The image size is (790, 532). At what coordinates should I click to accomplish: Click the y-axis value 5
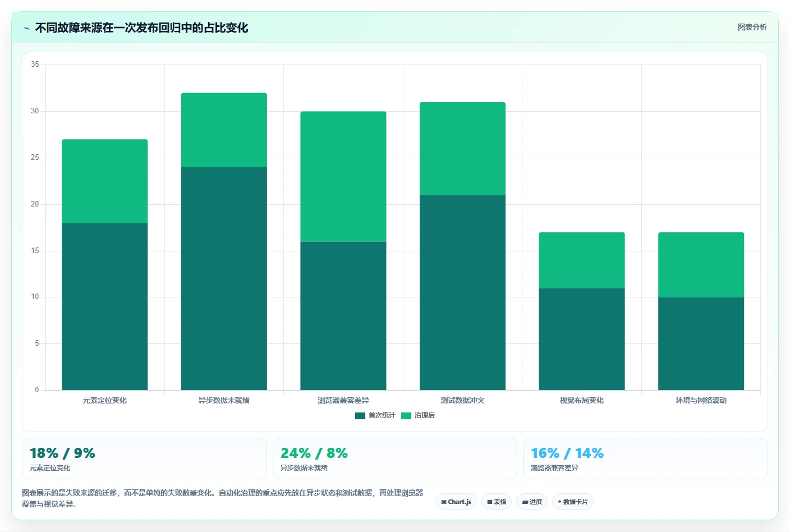pyautogui.click(x=37, y=343)
